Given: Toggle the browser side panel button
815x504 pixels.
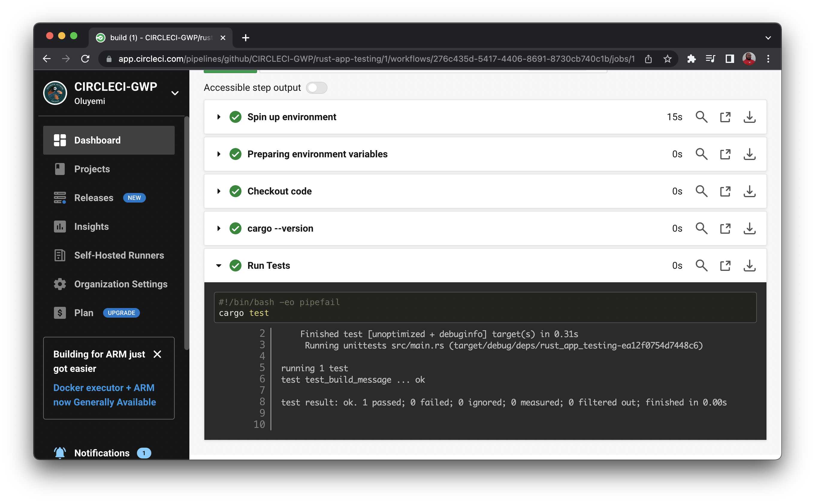Looking at the screenshot, I should (730, 59).
